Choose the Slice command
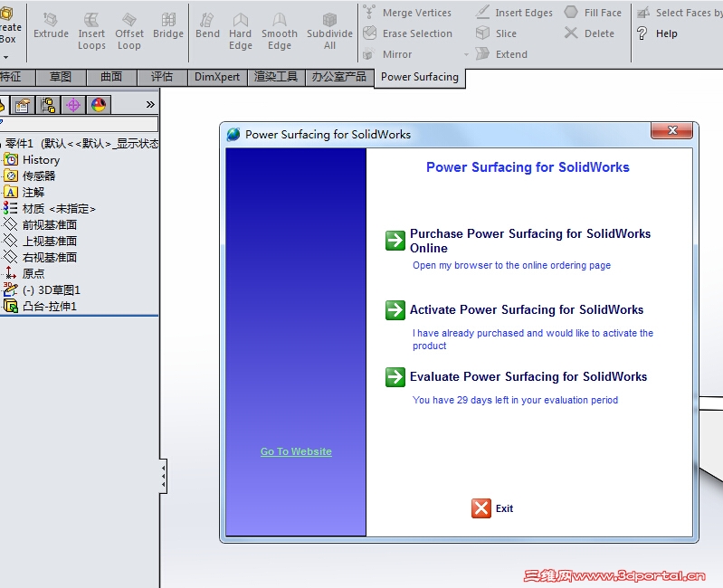The width and height of the screenshot is (723, 588). (496, 33)
